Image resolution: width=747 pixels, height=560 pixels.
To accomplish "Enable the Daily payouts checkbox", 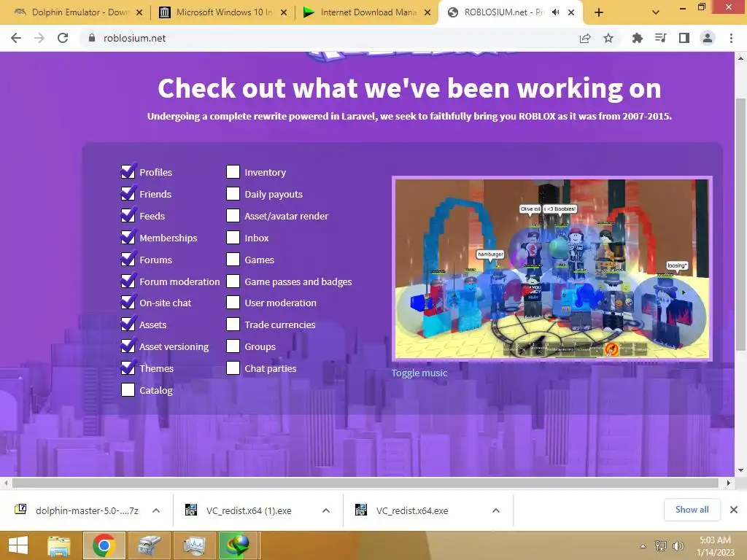I will tap(233, 193).
